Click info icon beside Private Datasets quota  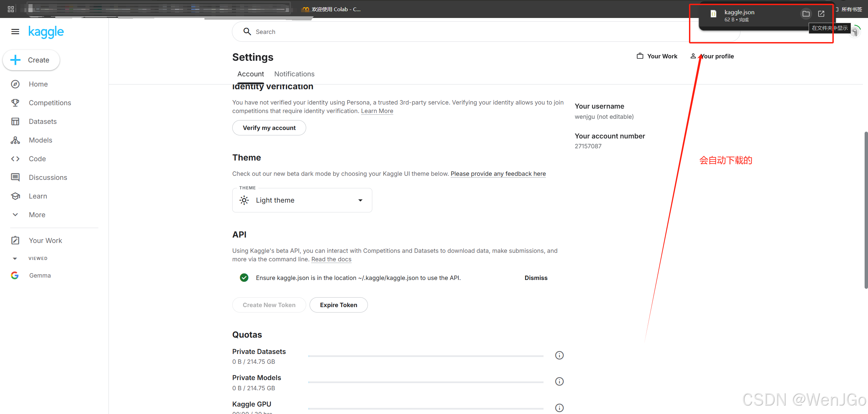[559, 355]
